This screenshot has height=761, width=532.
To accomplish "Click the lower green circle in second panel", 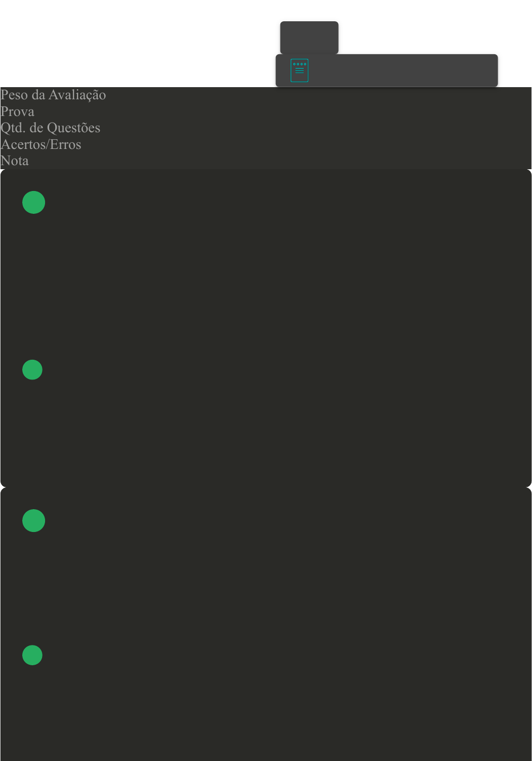I will pyautogui.click(x=32, y=655).
